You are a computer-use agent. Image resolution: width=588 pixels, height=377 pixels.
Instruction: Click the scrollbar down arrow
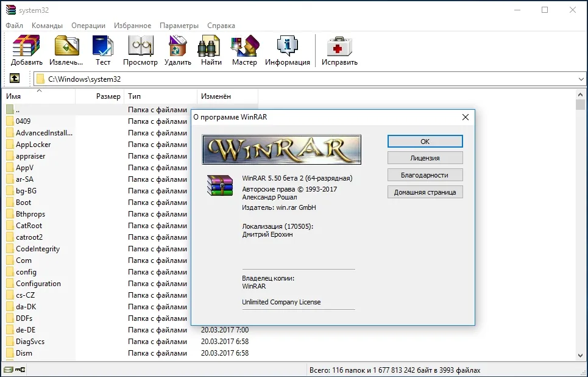coord(580,355)
